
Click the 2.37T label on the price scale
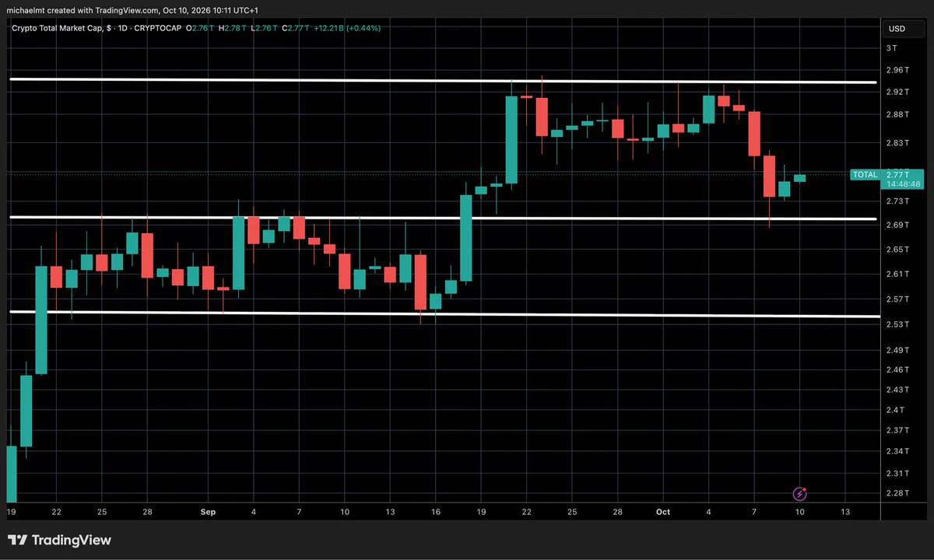tap(897, 430)
